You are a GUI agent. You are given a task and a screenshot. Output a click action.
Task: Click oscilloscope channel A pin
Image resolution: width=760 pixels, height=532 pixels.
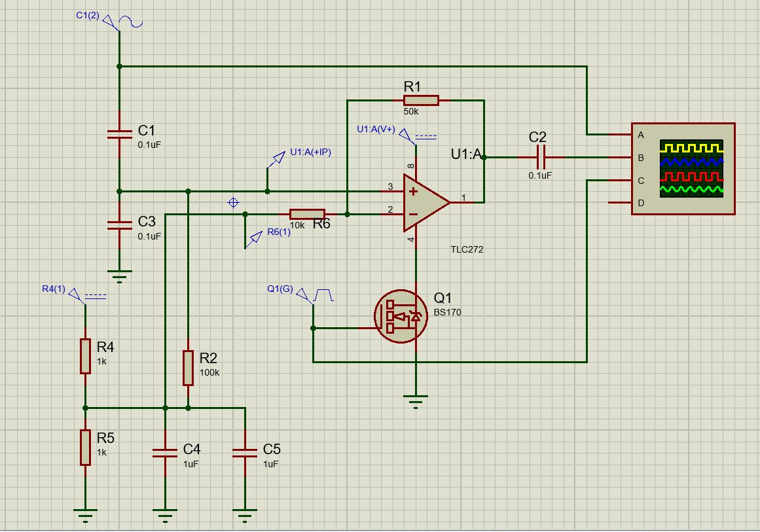(619, 135)
